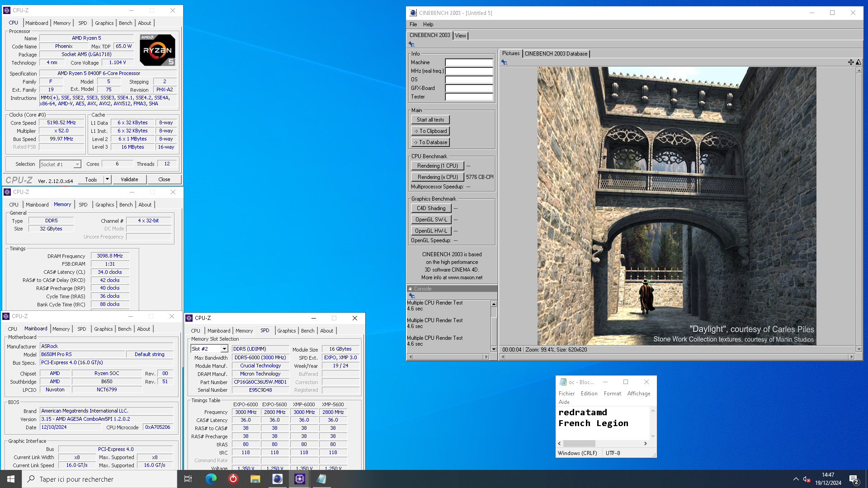Open About tab in the Mainboard CPU-Z window

click(144, 329)
